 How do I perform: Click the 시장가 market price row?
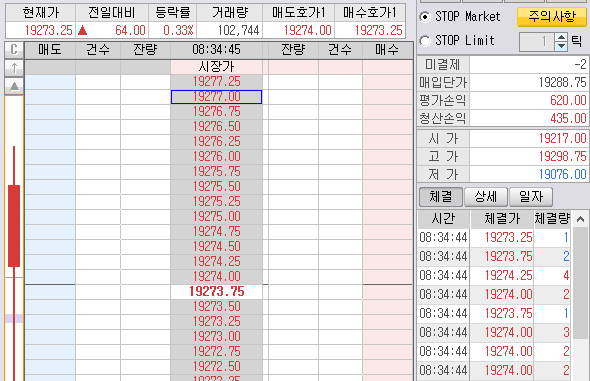point(216,67)
